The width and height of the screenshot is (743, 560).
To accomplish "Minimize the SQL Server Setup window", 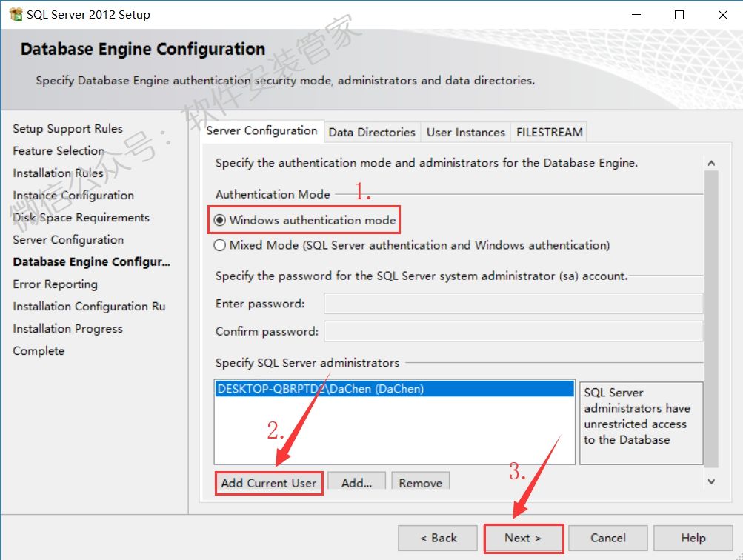I will click(x=636, y=15).
